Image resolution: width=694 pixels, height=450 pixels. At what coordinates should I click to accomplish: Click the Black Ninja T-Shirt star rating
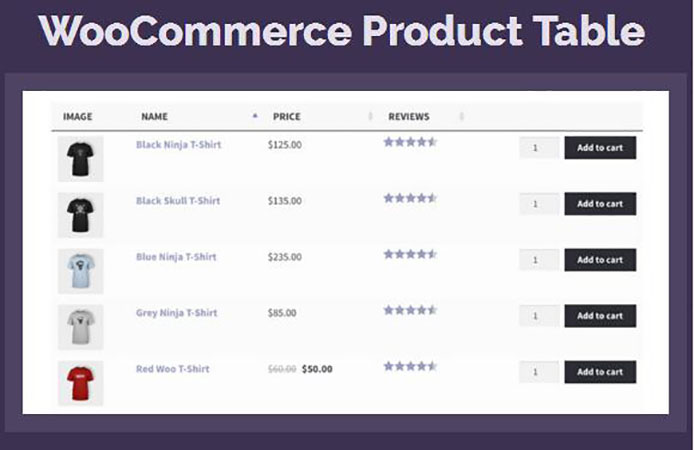[410, 142]
